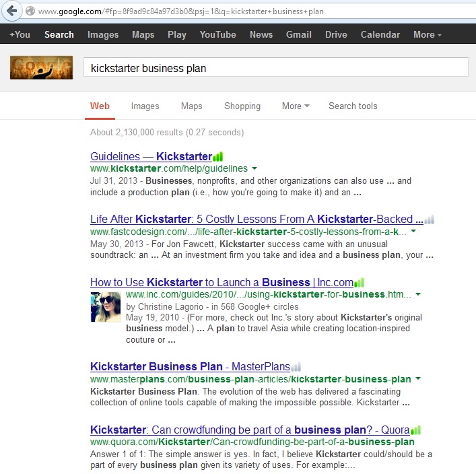476x474 pixels.
Task: Click green bars icon beside Inc.com result
Action: (359, 282)
